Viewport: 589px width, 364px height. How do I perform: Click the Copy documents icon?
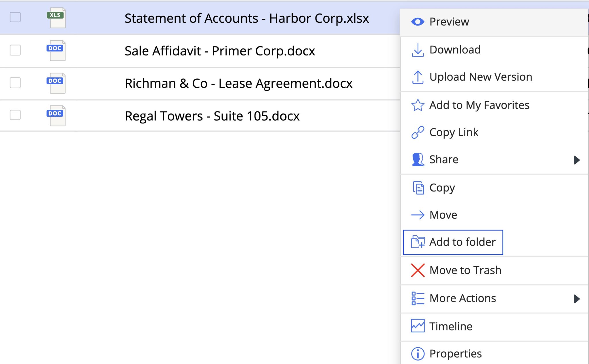pyautogui.click(x=418, y=188)
